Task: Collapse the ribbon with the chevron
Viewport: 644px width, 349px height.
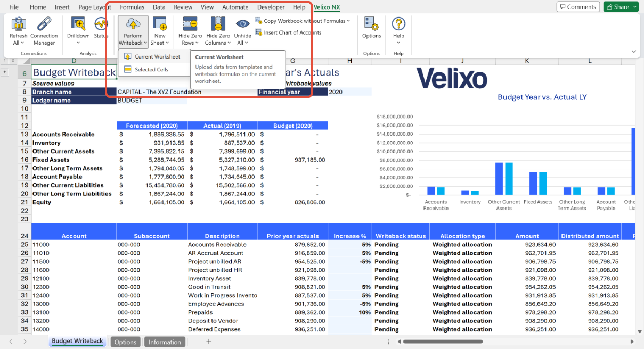Action: click(634, 51)
